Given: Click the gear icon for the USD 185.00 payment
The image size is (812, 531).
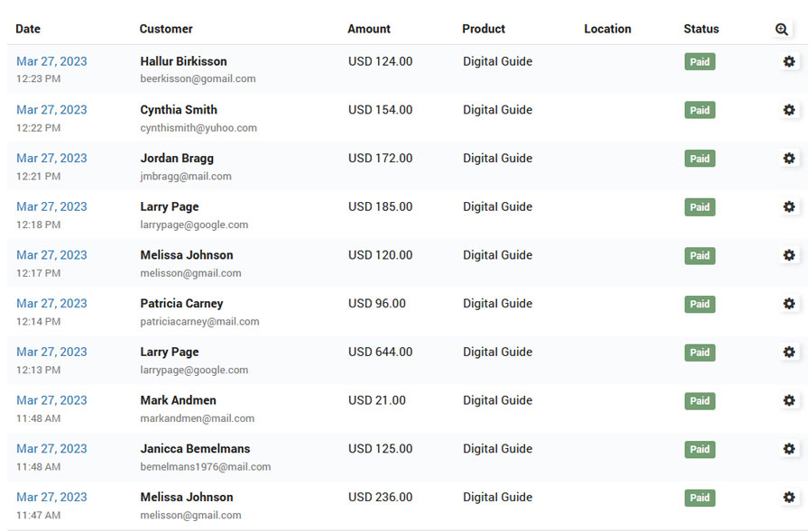Looking at the screenshot, I should click(789, 206).
